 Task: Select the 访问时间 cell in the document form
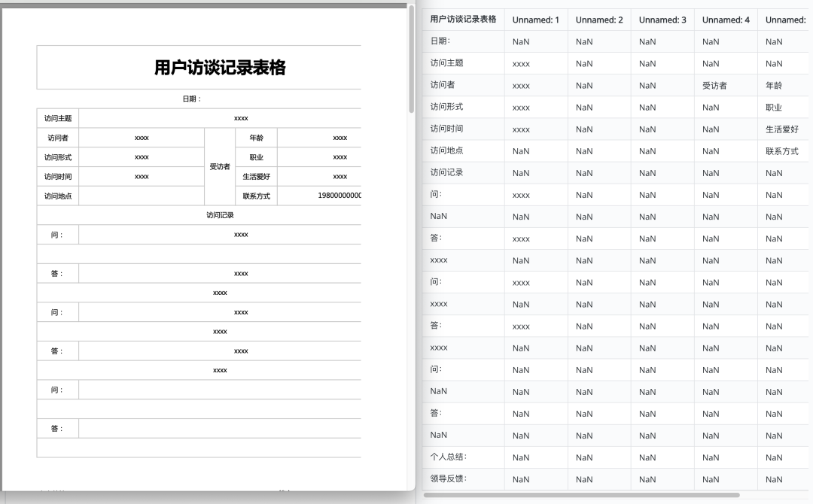[x=57, y=177]
